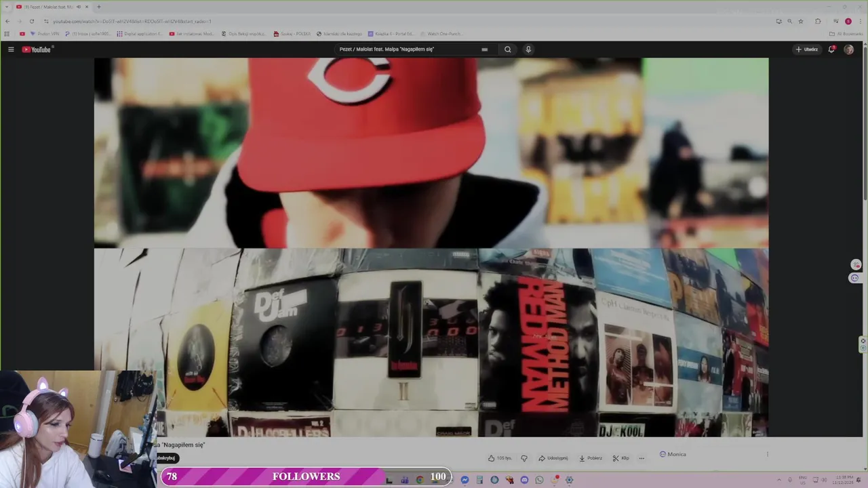Open the Chrome extensions puzzle icon
This screenshot has height=488, width=868.
818,21
